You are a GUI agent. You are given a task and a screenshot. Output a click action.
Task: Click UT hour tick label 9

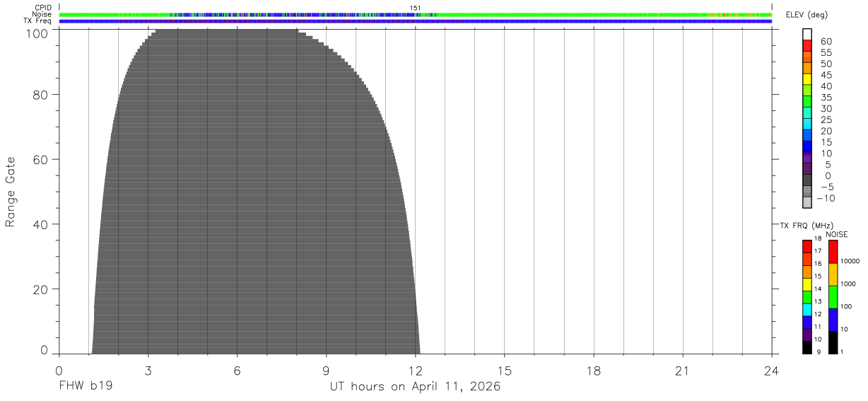tap(326, 371)
